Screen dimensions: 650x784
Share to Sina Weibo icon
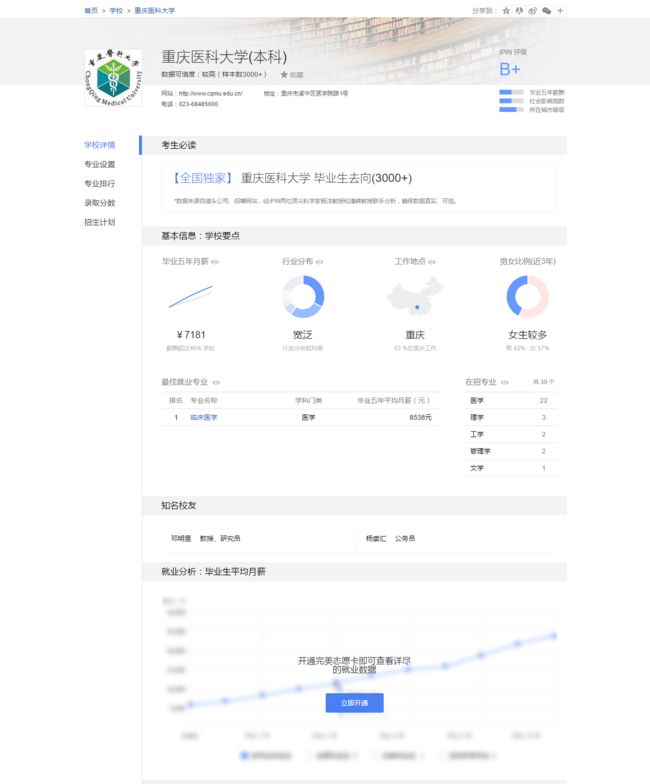[532, 10]
